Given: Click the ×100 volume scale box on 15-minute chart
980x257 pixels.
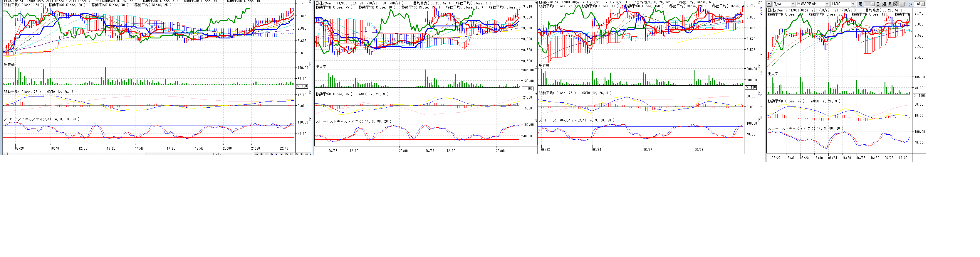Looking at the screenshot, I should 527,89.
